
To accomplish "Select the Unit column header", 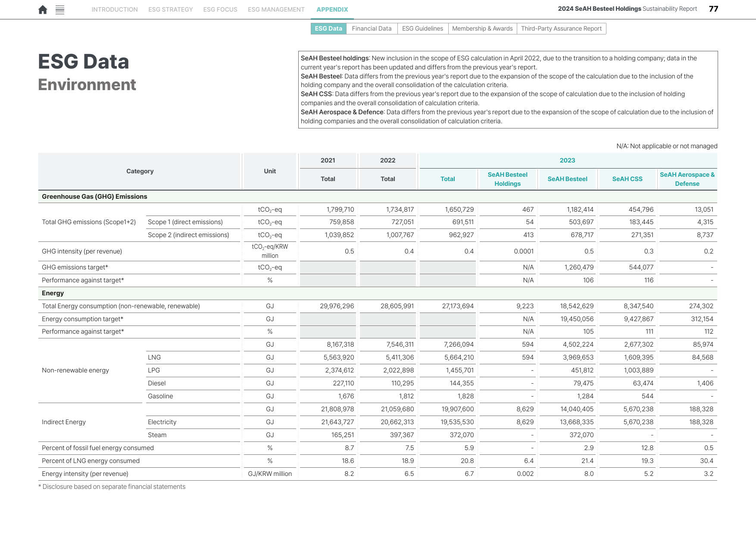I will [x=270, y=171].
